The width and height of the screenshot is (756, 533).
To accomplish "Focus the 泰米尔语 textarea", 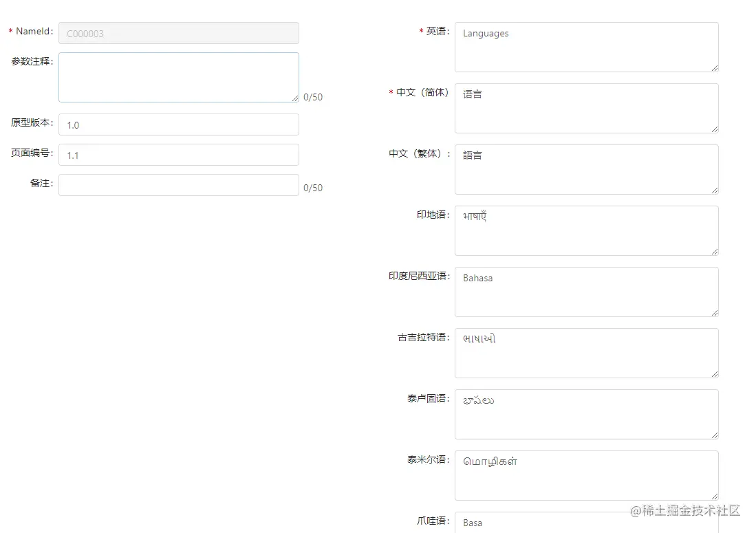I will [x=586, y=475].
